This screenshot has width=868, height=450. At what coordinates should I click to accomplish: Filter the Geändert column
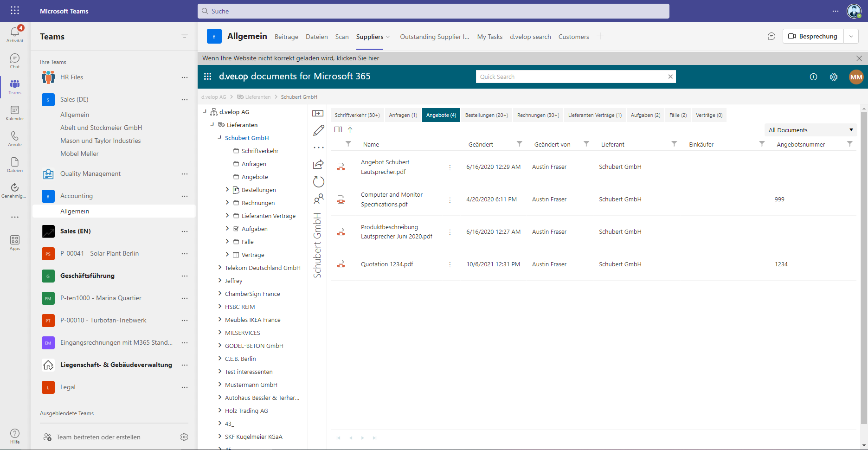[520, 144]
